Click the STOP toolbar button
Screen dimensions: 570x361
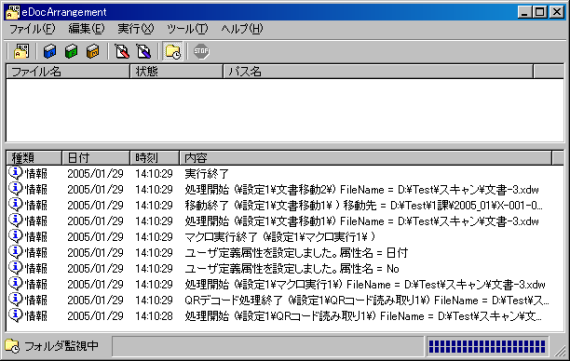(x=201, y=51)
